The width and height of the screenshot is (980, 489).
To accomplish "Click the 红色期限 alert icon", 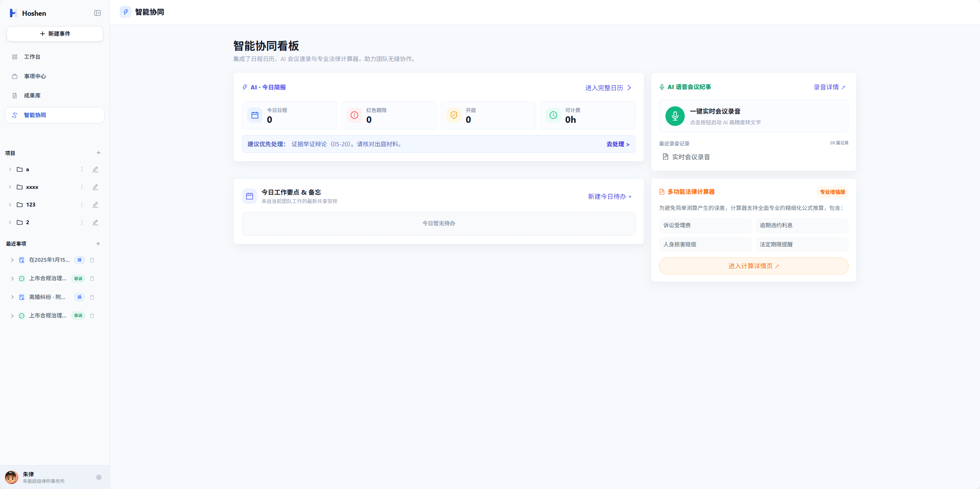I will [354, 115].
